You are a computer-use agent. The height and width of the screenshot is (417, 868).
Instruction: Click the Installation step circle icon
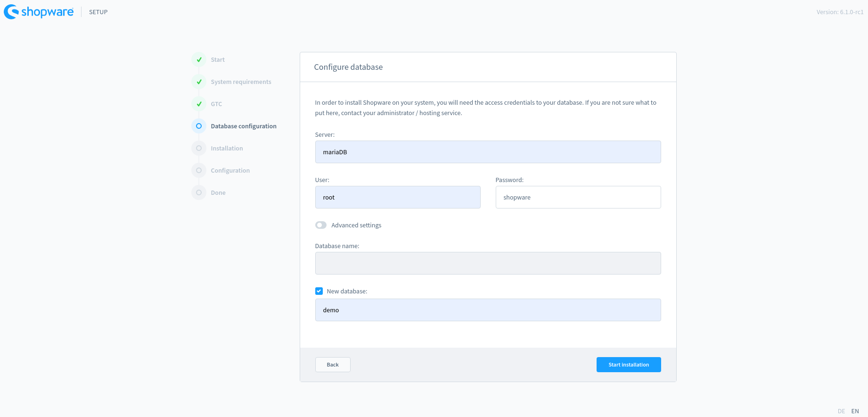[199, 148]
